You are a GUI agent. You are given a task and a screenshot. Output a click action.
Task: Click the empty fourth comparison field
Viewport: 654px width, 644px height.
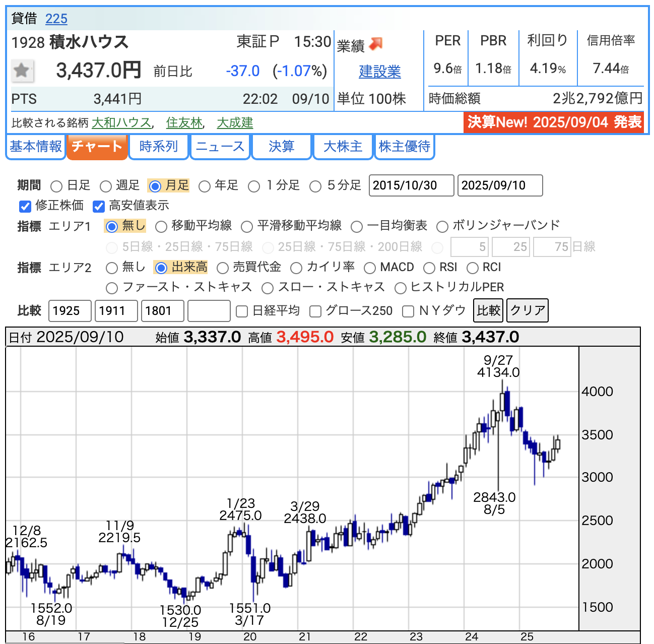(209, 311)
